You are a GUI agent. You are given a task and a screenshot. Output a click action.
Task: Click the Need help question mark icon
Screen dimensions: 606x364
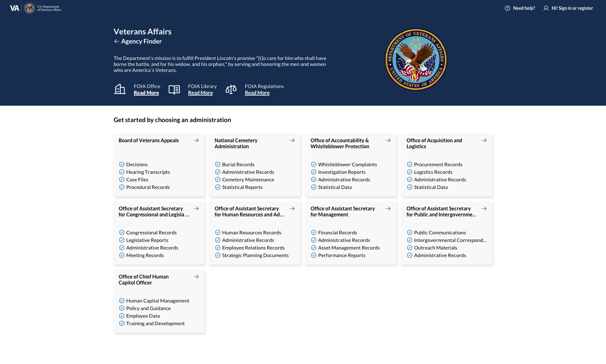point(508,8)
